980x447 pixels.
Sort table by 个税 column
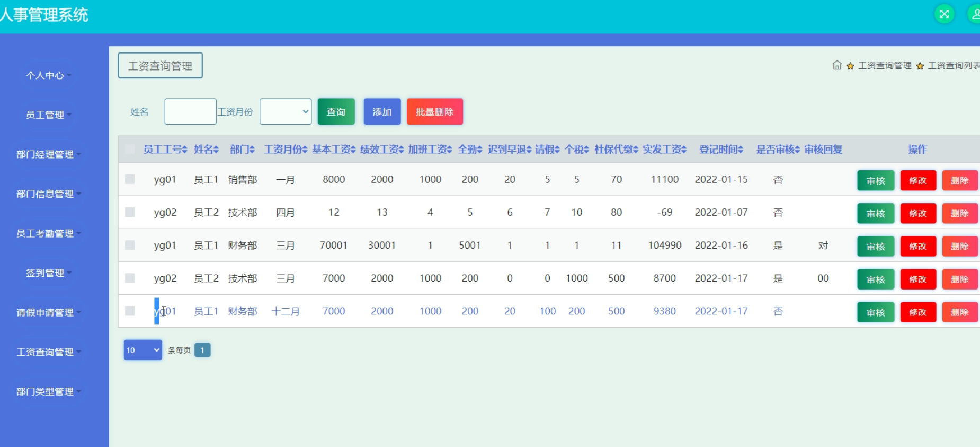[577, 150]
